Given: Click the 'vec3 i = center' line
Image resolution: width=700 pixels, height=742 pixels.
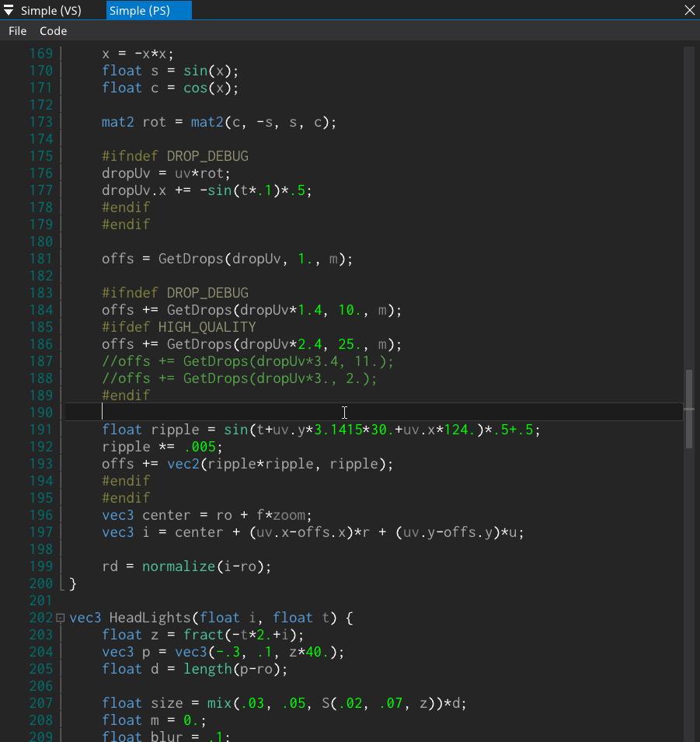Looking at the screenshot, I should coord(313,532).
